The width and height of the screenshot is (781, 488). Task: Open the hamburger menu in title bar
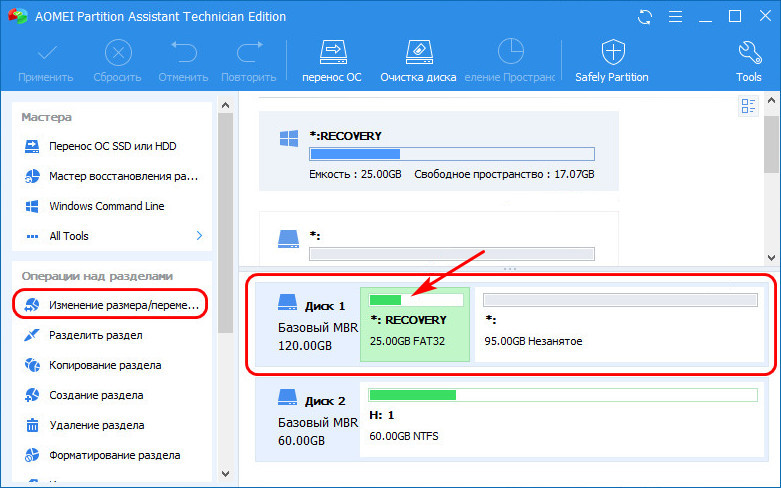[x=675, y=17]
